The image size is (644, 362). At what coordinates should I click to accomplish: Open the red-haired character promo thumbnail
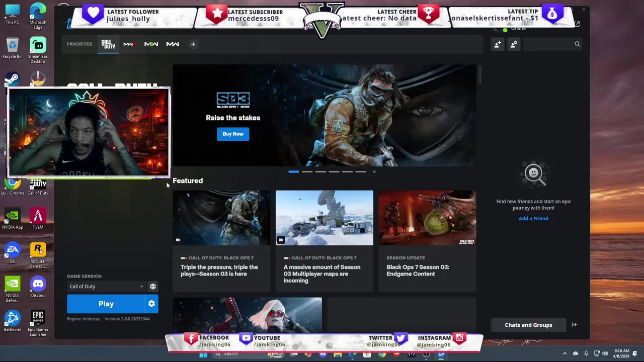(248, 315)
